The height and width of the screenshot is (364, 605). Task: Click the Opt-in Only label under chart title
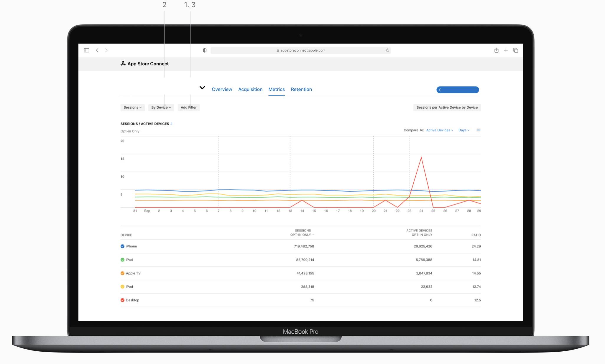130,131
